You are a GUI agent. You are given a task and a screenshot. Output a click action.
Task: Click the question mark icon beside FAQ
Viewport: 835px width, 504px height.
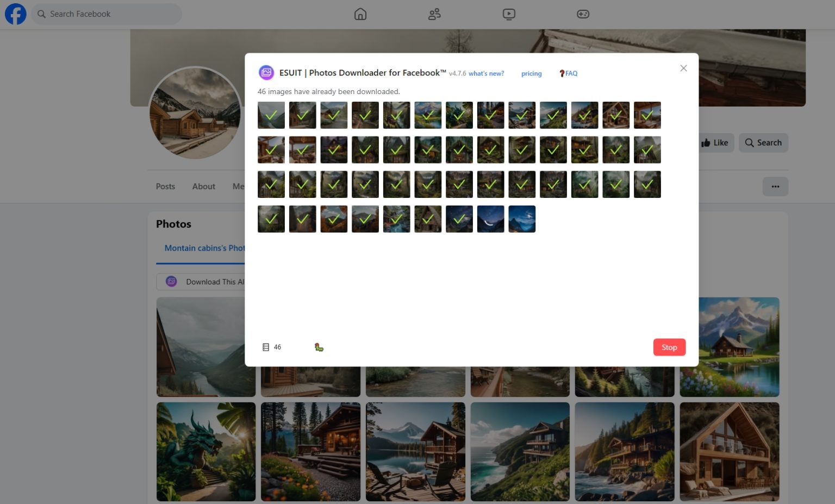[x=562, y=73]
